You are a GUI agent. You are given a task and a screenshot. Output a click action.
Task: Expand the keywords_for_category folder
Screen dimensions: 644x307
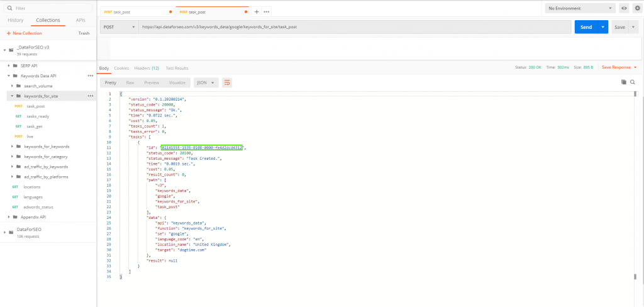coord(13,157)
